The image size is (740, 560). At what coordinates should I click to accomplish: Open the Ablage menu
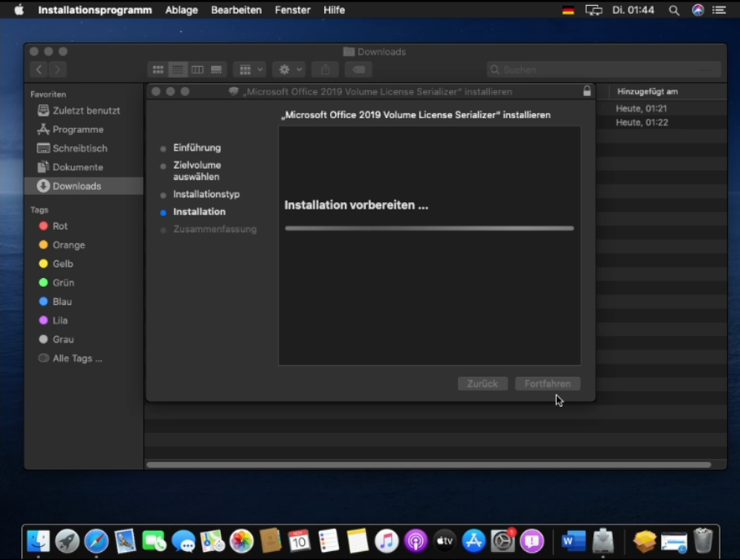click(181, 10)
